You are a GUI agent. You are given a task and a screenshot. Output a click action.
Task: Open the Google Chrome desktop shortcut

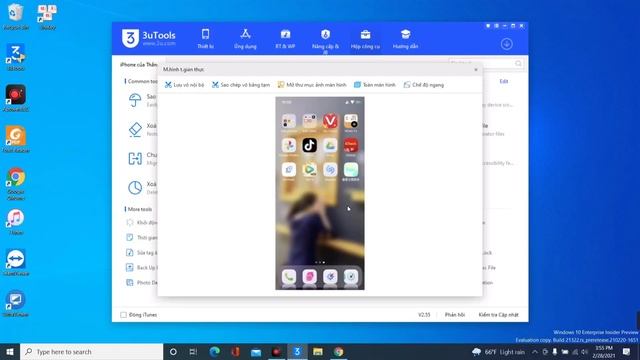(16, 183)
